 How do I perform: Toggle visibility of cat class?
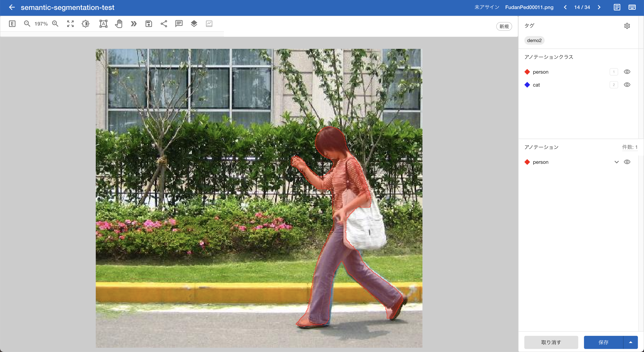pos(627,85)
